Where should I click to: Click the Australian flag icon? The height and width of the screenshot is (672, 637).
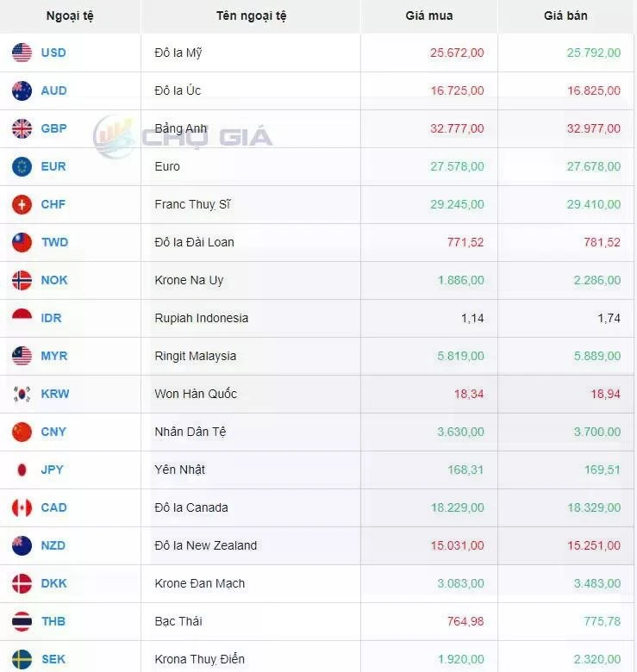tap(22, 90)
